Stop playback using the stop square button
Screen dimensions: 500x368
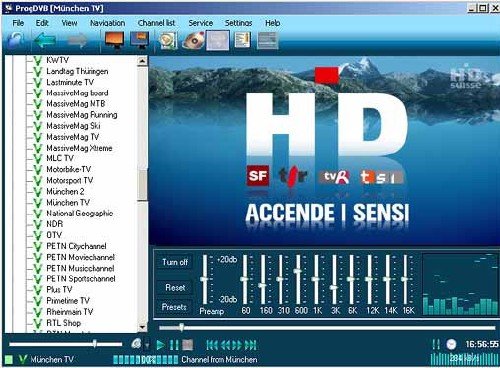point(188,345)
